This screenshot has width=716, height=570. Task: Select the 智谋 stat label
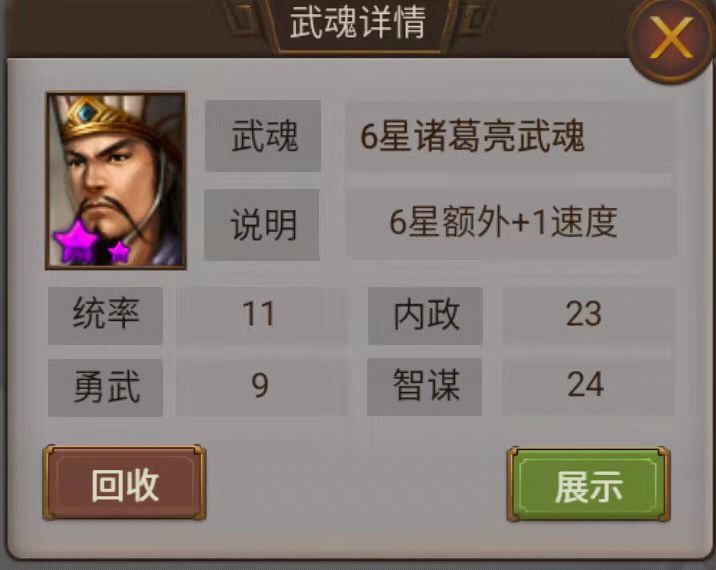[x=425, y=386]
